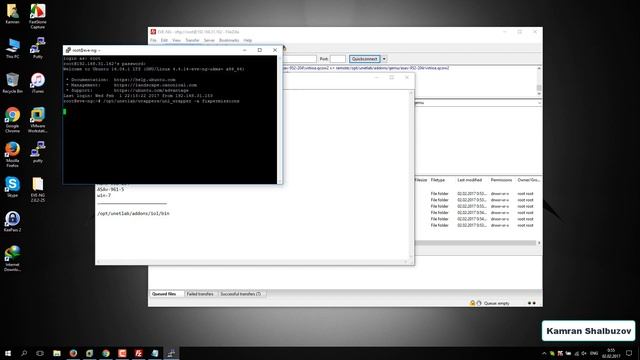
Task: Open the Help menu in FileZilla
Action: [x=248, y=40]
